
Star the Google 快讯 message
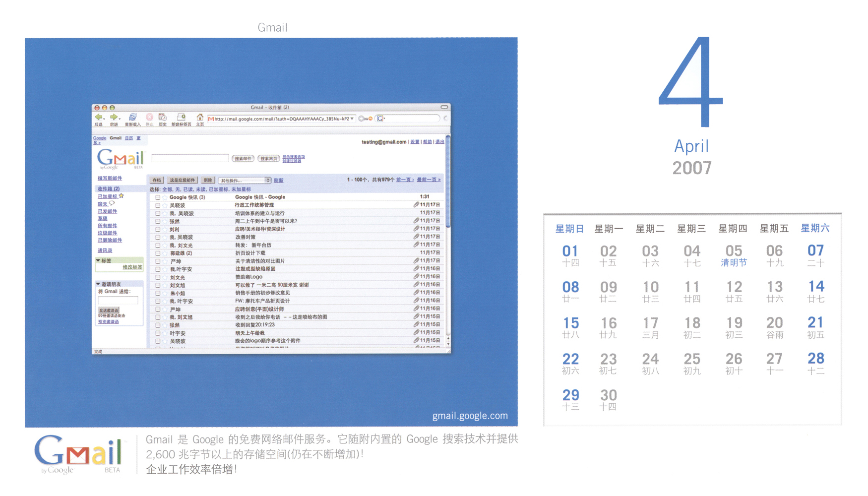pyautogui.click(x=165, y=197)
